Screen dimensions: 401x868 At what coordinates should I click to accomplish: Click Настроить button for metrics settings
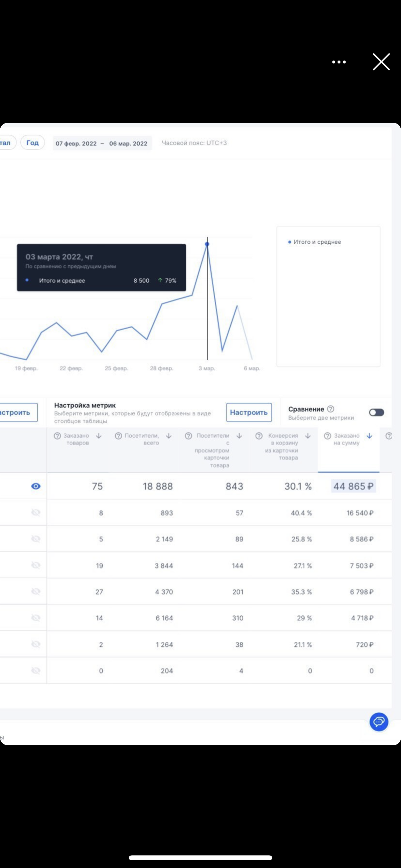click(x=249, y=412)
